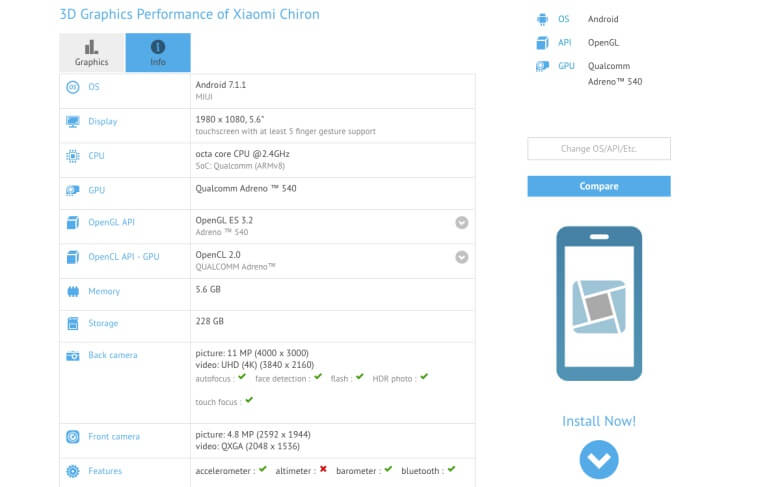
Task: Click the phone illustration image
Action: (x=599, y=304)
